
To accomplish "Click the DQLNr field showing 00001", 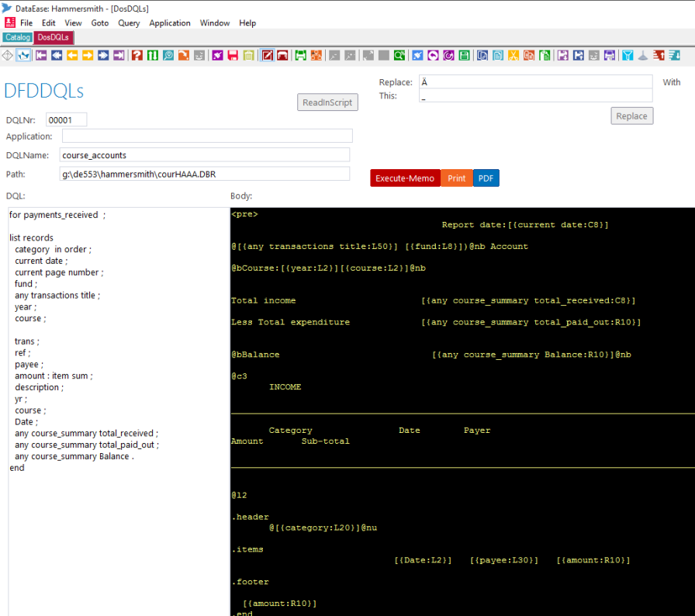I will pos(66,120).
